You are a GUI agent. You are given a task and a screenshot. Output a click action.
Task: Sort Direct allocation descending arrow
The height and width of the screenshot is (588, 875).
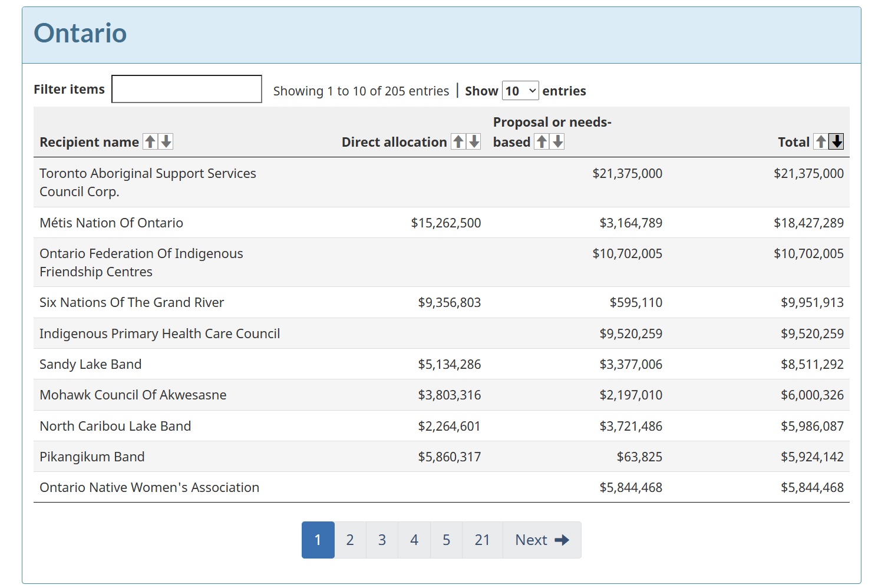tap(474, 141)
